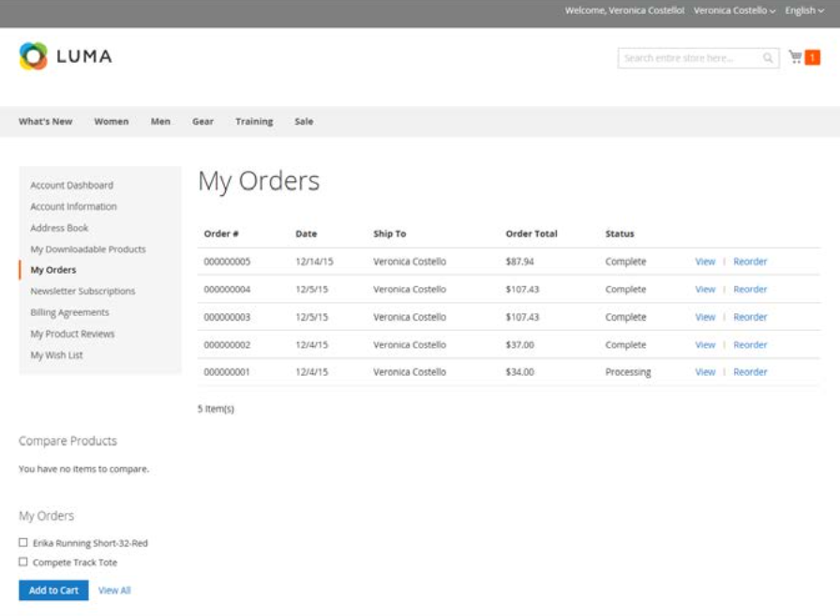Click the My Orders page title
This screenshot has width=840, height=616.
pos(259,181)
